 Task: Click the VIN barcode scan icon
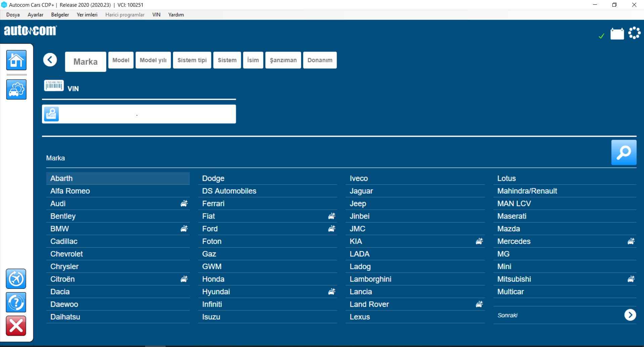pos(54,86)
